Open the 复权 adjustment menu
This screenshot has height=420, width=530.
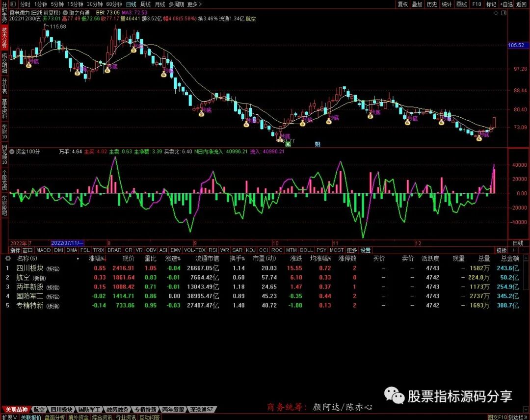click(402, 4)
